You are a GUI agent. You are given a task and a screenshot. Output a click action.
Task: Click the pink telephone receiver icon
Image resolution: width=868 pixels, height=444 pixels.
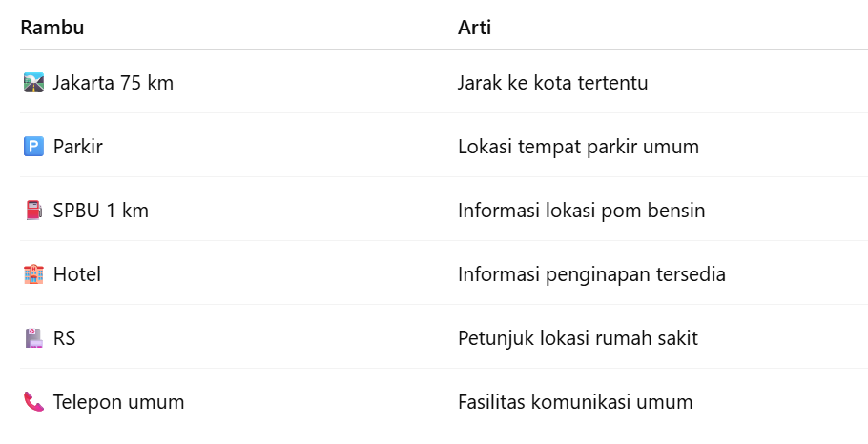(33, 402)
